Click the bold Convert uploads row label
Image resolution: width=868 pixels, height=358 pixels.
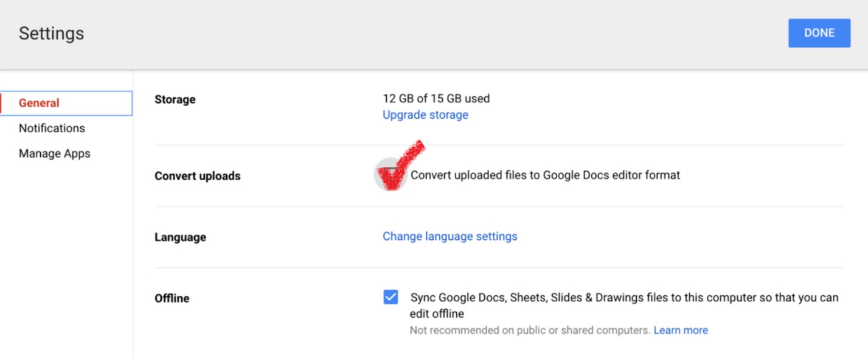point(198,176)
